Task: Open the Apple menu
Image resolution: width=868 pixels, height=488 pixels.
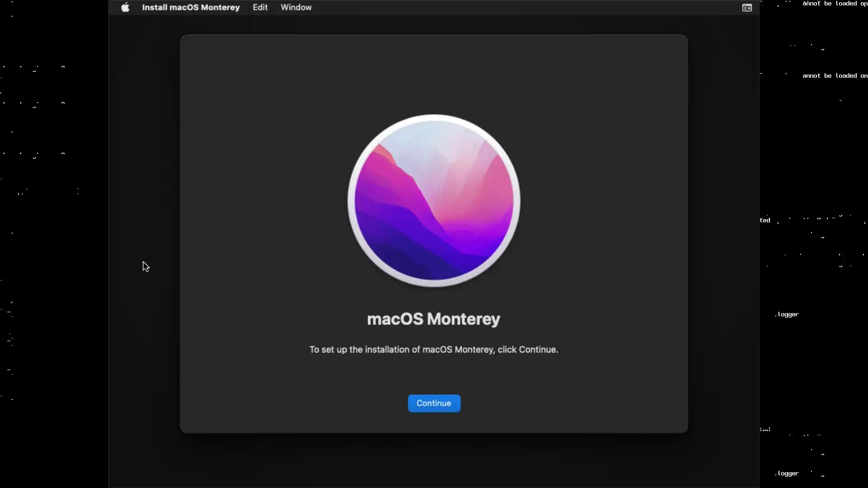Action: tap(125, 7)
